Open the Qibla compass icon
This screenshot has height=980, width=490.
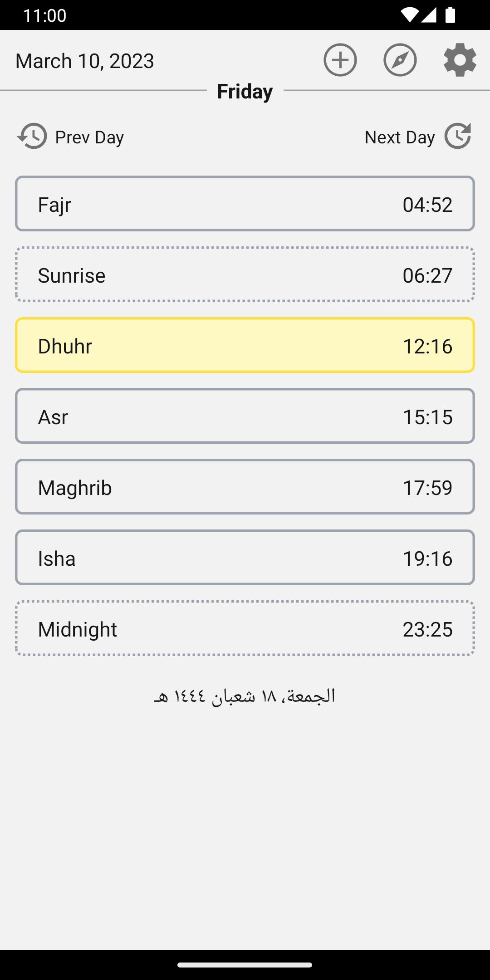(x=400, y=60)
